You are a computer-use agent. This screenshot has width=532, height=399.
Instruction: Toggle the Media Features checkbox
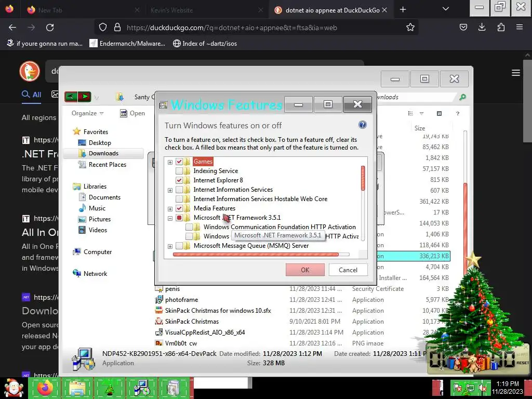coord(179,208)
